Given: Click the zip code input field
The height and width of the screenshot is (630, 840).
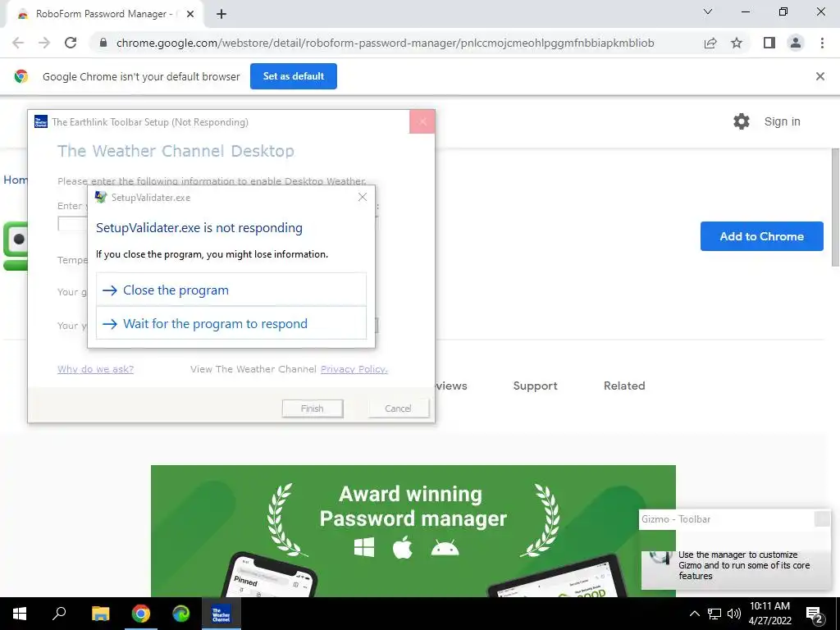Looking at the screenshot, I should pyautogui.click(x=73, y=224).
